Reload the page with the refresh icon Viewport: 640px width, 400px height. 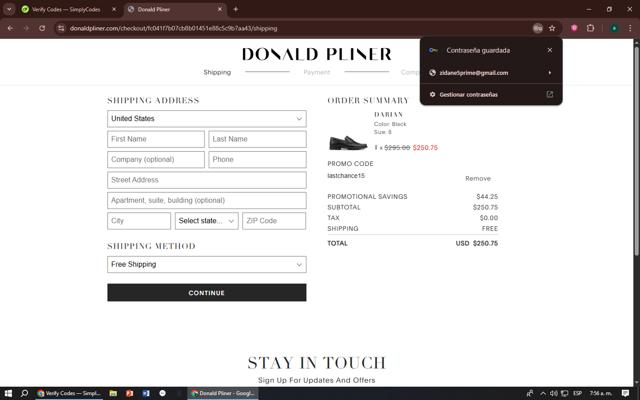42,28
